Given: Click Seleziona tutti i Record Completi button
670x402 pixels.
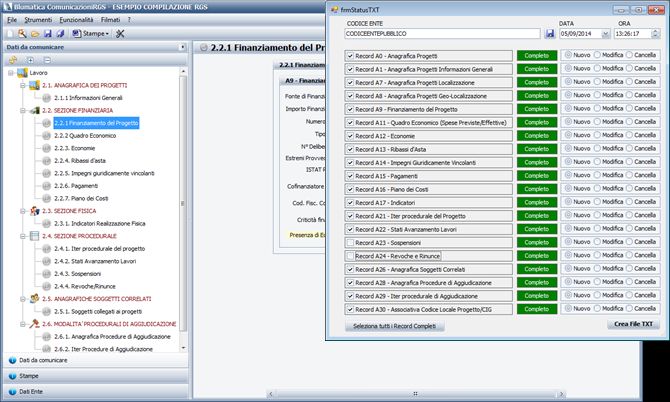Looking at the screenshot, I should click(x=394, y=326).
